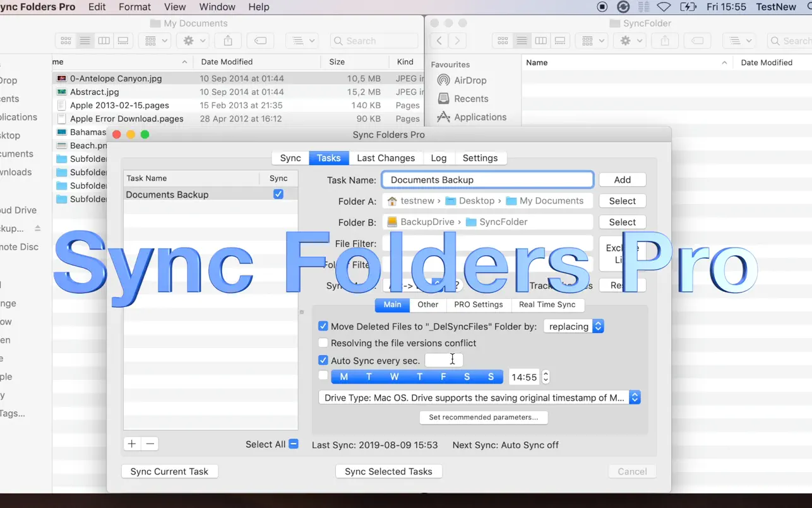Click the Auto Sync seconds input field
812x508 pixels.
coord(444,360)
